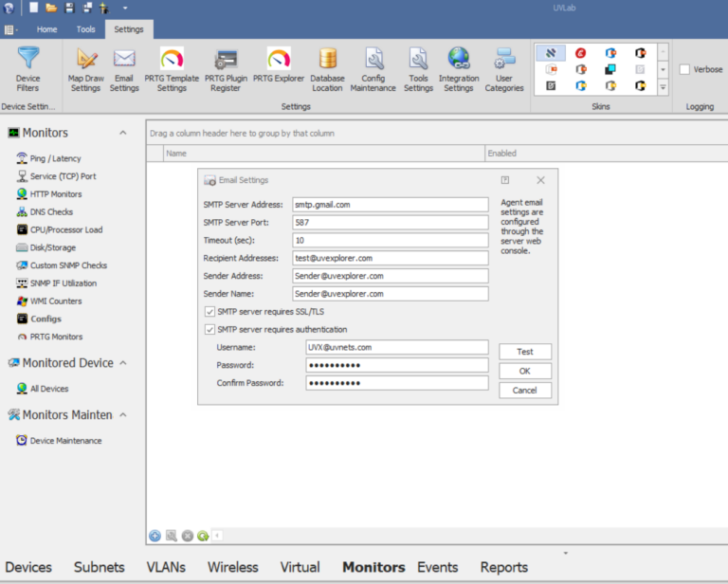Click the dialog help button
Viewport: 728px width, 584px height.
pos(505,180)
